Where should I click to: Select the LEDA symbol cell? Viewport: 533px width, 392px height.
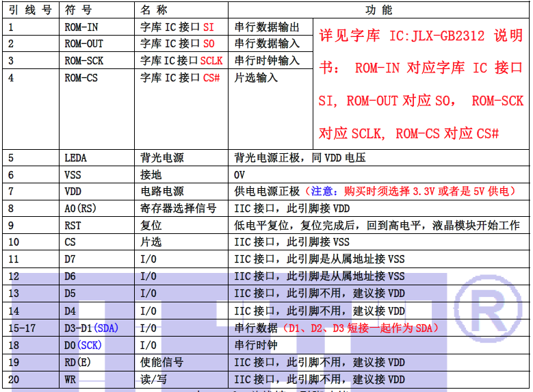[75, 158]
